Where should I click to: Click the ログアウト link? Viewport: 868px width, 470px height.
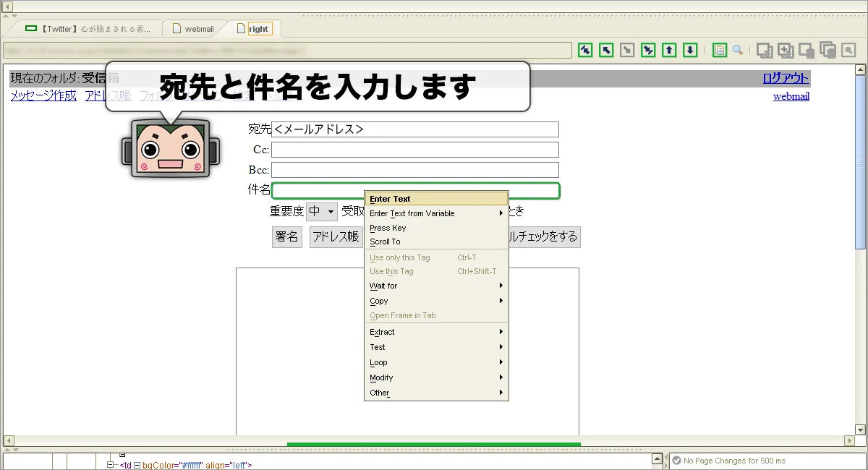pos(786,78)
